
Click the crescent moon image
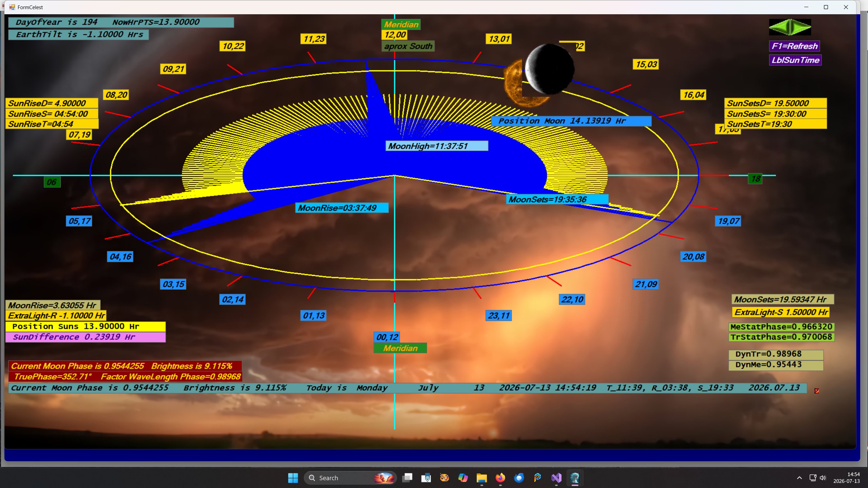(549, 69)
